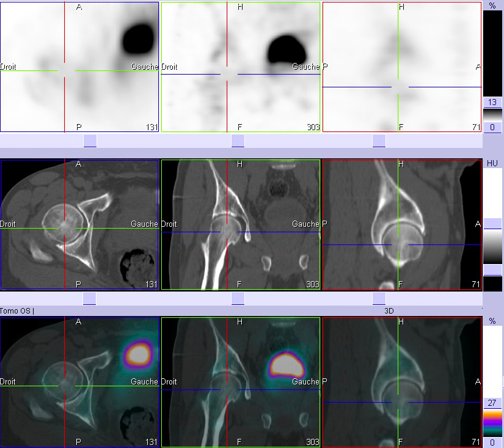Viewport: 504px width, 448px height.
Task: Click upper HU window handle on CT scale
Action: point(492,224)
